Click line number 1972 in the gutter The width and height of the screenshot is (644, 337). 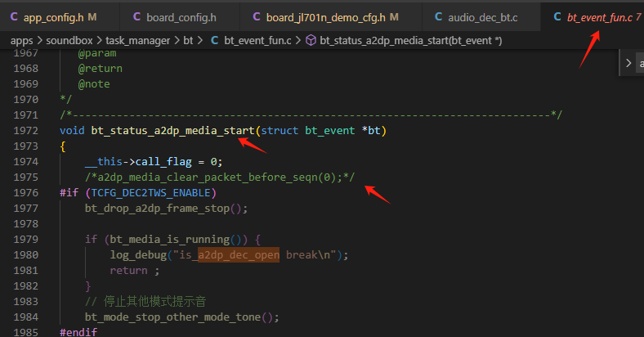[26, 131]
